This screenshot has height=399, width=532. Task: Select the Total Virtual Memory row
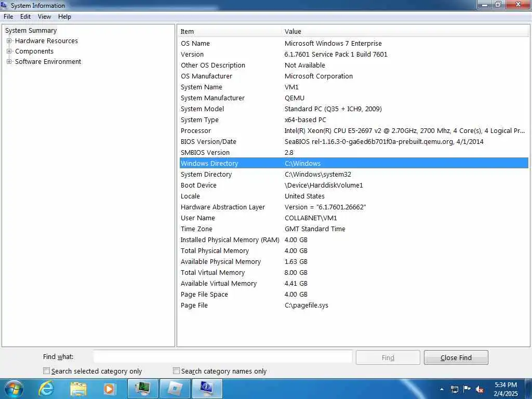[x=354, y=272]
